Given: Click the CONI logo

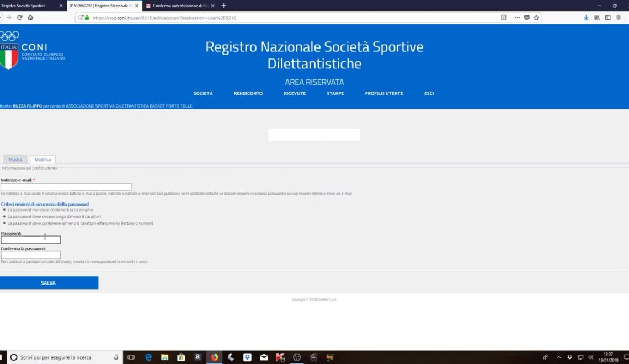Looking at the screenshot, I should click(x=32, y=50).
